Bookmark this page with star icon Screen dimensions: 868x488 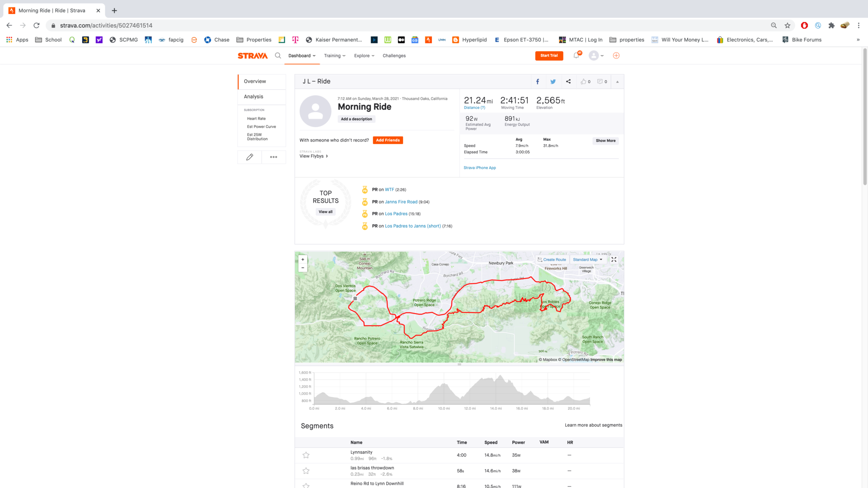[x=787, y=26]
